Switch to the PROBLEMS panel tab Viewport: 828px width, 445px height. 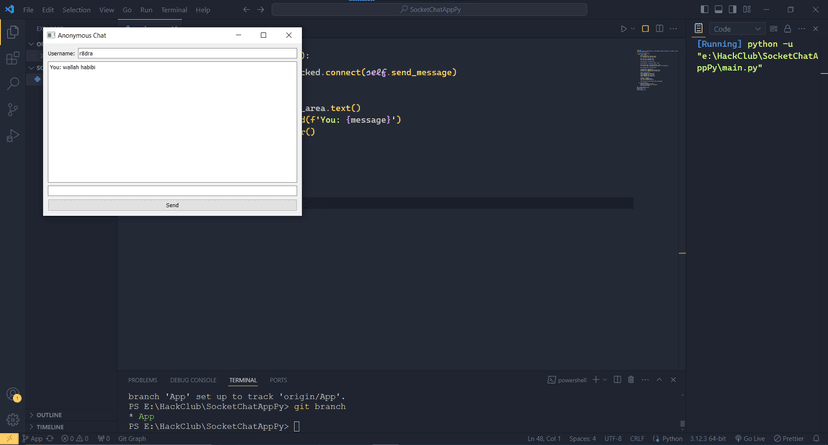143,380
